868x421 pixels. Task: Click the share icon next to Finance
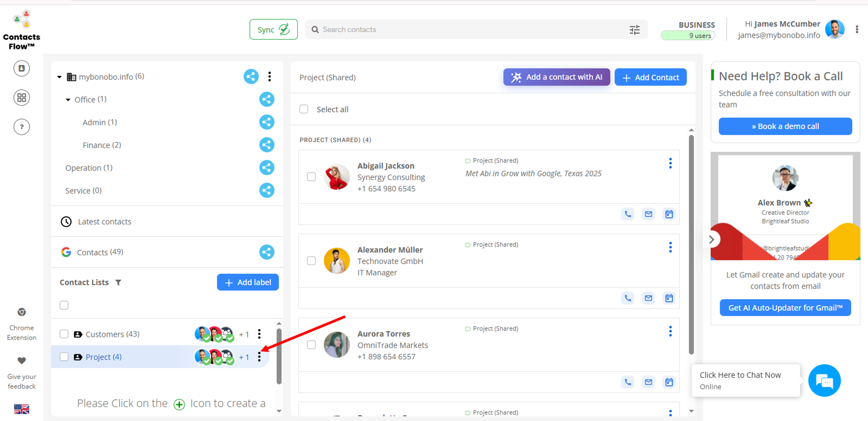click(x=267, y=145)
